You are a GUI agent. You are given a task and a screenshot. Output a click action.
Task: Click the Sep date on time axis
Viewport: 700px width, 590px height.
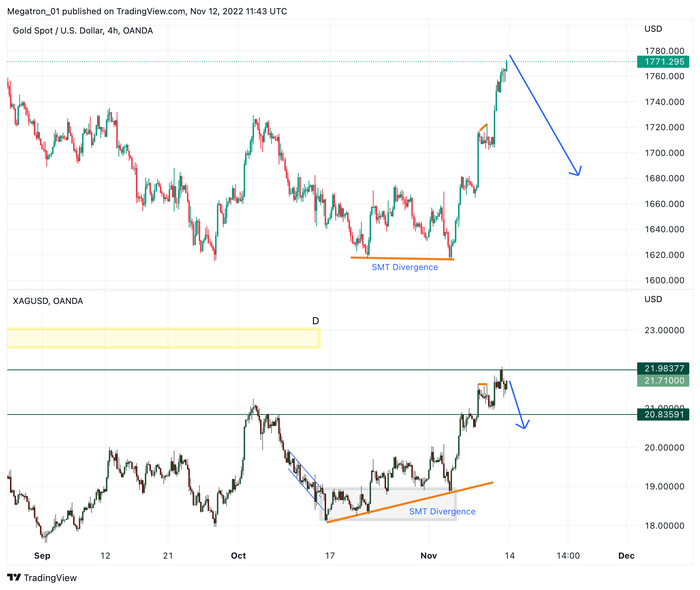coord(42,555)
